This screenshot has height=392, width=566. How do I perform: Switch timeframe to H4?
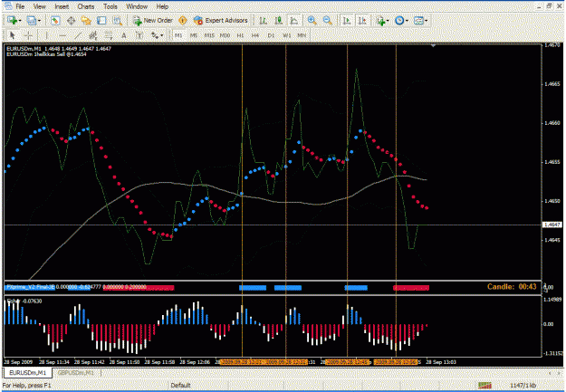(x=255, y=35)
